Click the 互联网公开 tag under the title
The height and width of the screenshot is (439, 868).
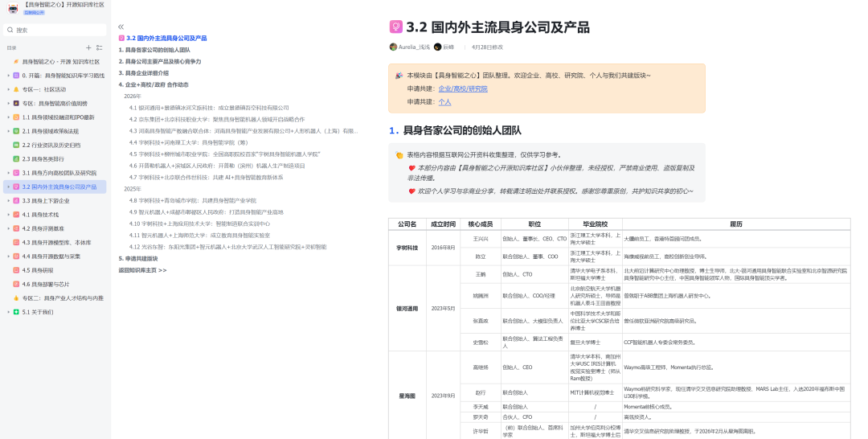(34, 12)
